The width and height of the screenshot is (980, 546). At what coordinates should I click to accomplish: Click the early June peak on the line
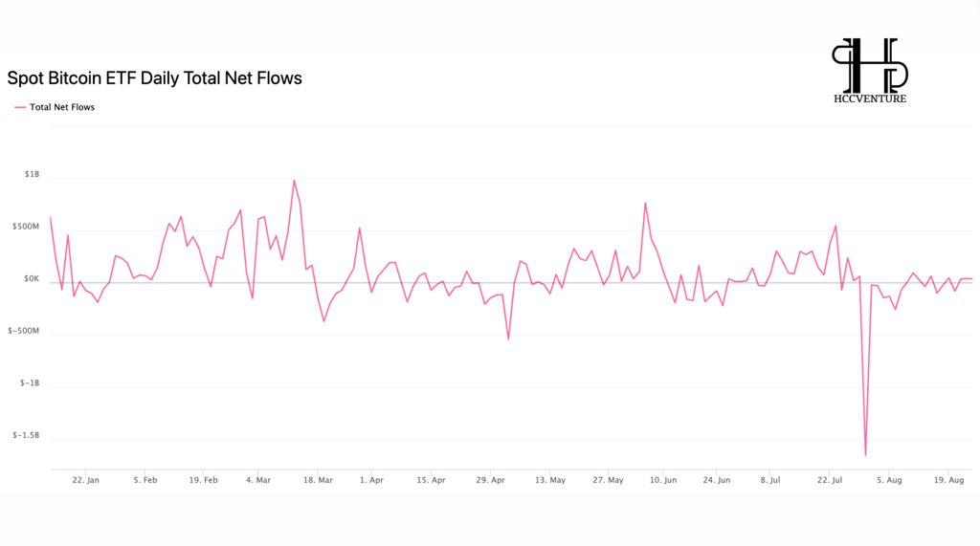(645, 203)
